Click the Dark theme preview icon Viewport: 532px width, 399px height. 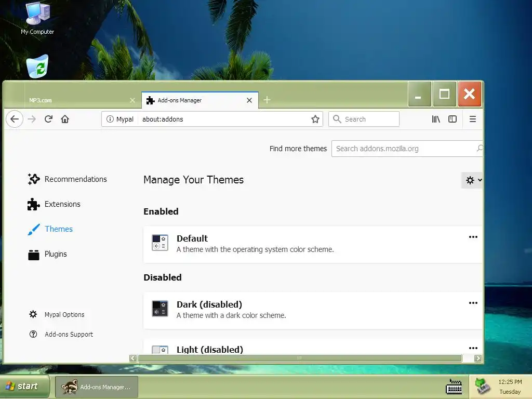click(x=160, y=309)
